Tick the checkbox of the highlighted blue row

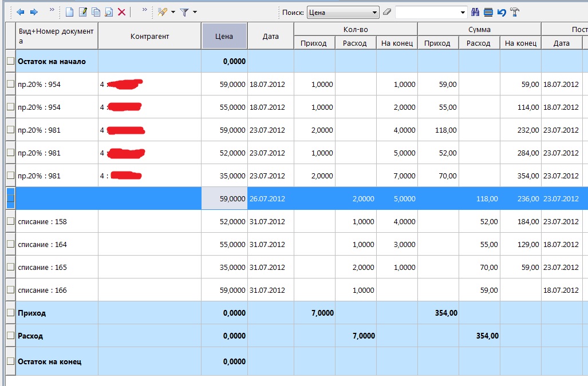[x=10, y=198]
